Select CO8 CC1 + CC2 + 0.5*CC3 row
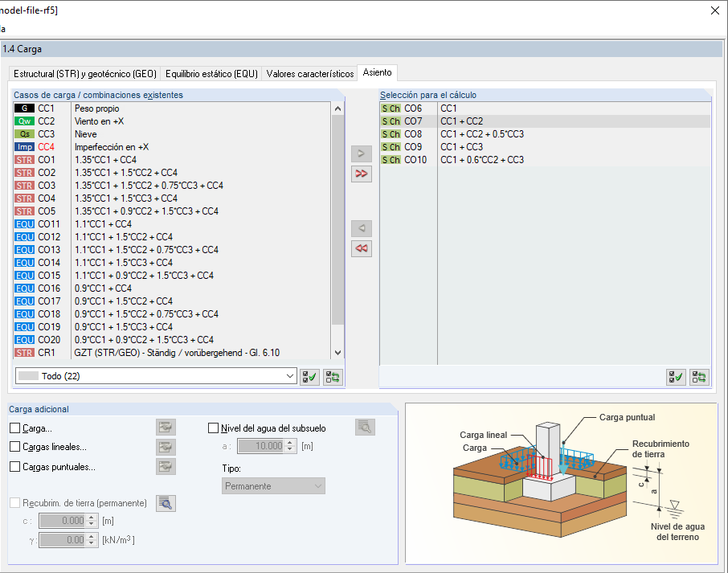Image resolution: width=728 pixels, height=573 pixels. tap(545, 134)
